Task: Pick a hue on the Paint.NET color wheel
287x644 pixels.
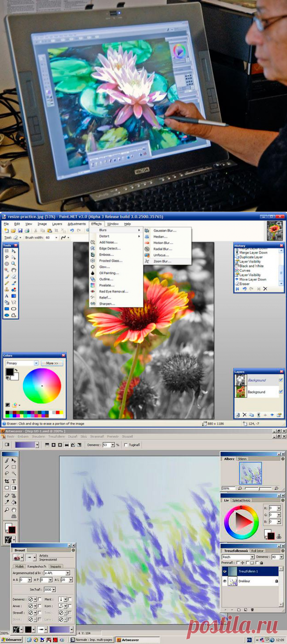Action: (42, 386)
